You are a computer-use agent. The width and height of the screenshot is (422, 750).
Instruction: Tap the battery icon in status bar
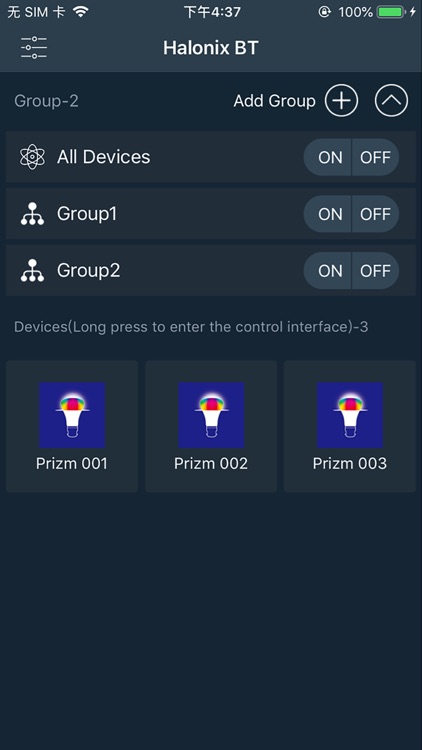(x=391, y=12)
